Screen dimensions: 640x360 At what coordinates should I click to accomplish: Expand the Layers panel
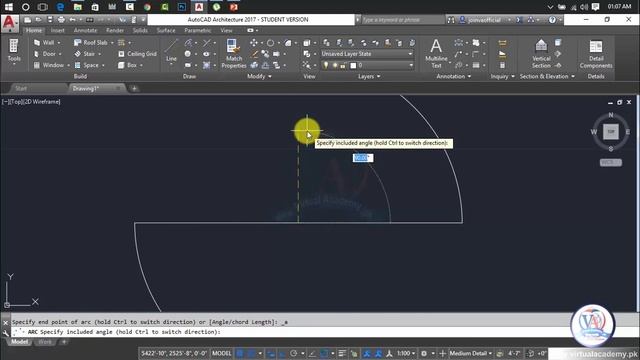pos(369,76)
